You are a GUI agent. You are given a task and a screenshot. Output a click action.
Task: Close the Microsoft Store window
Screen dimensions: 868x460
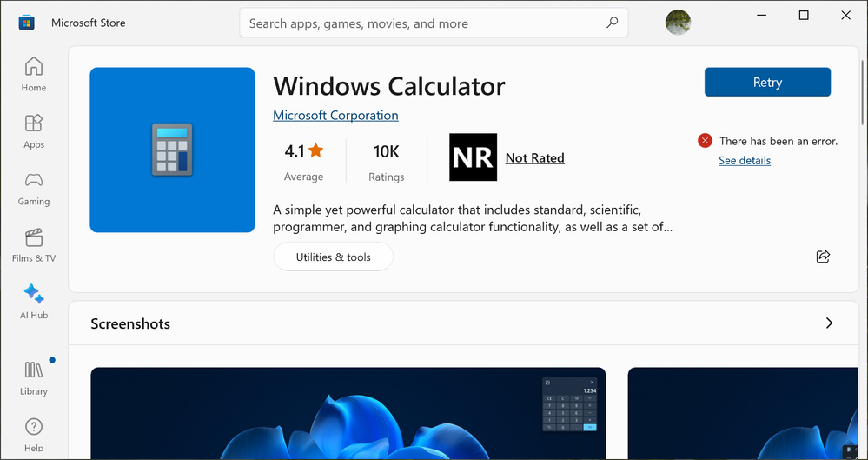pyautogui.click(x=846, y=16)
